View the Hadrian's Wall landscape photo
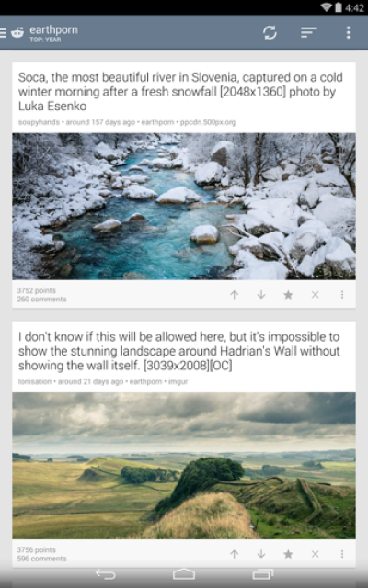Image resolution: width=368 pixels, height=588 pixels. point(184,466)
